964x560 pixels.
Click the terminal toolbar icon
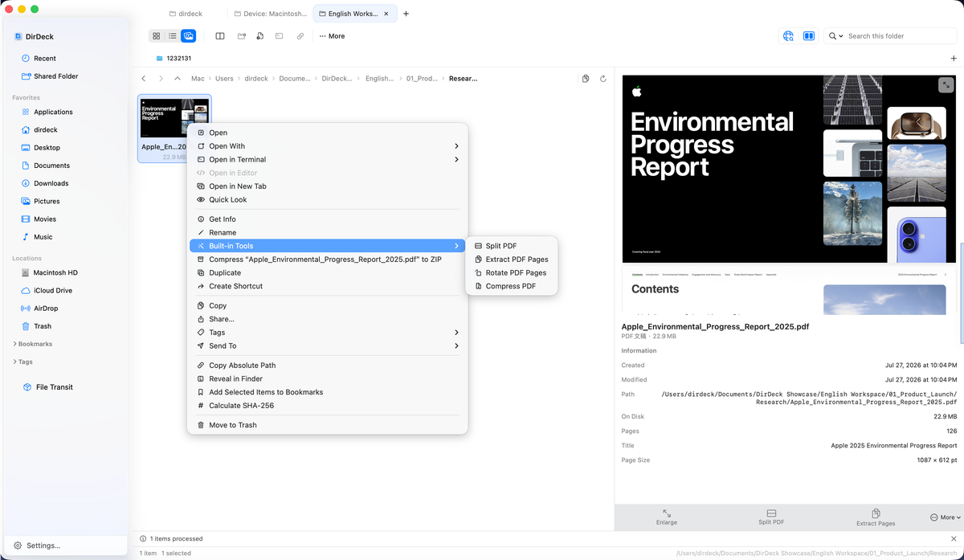279,36
